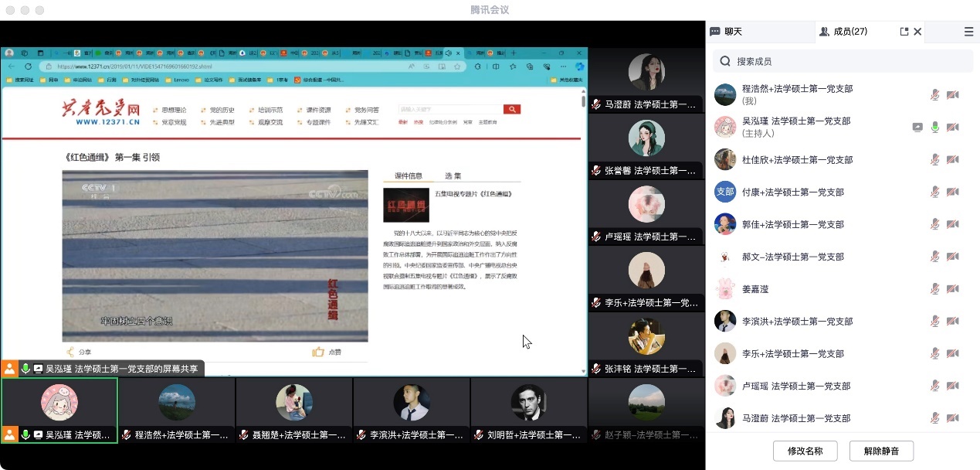Viewport: 980px width, 470px height.
Task: Click the camera-off icon for 郭佳
Action: (x=953, y=224)
